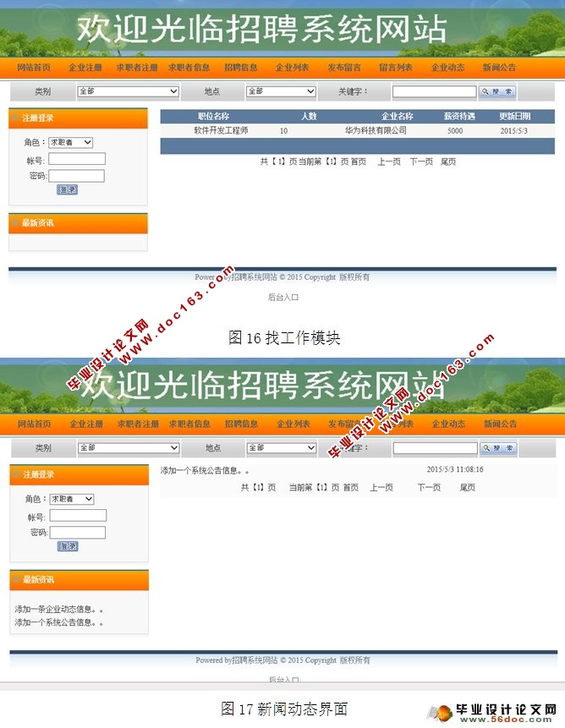Click 上一页 pagination link below job table
The width and height of the screenshot is (565, 728).
(389, 161)
